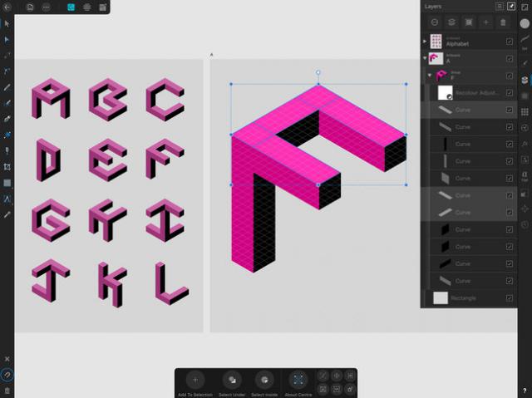Screen dimensions: 532x398
Task: Uncheck first Curve layer below Recolour Adjustment
Action: (510, 110)
